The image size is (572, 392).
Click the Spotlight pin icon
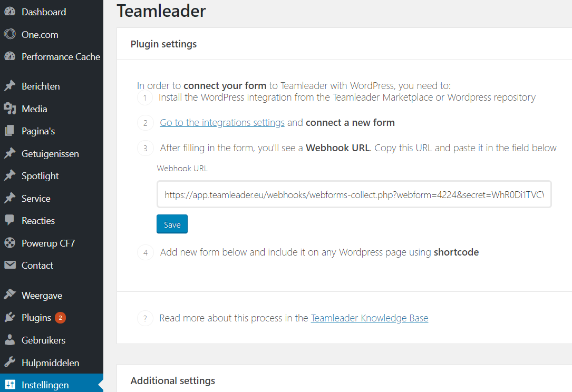pos(10,176)
